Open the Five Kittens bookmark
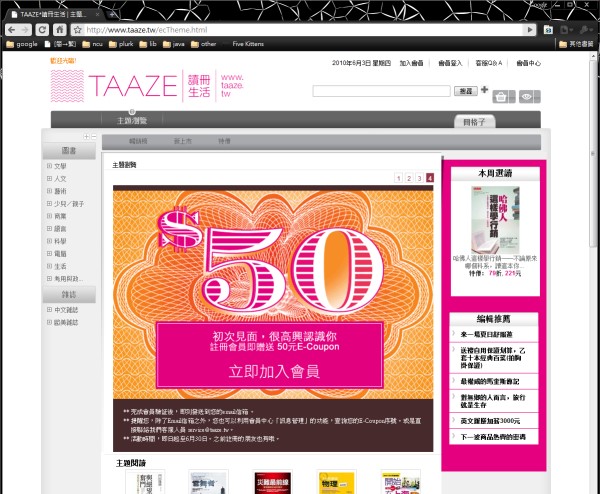The width and height of the screenshot is (600, 494). [248, 44]
